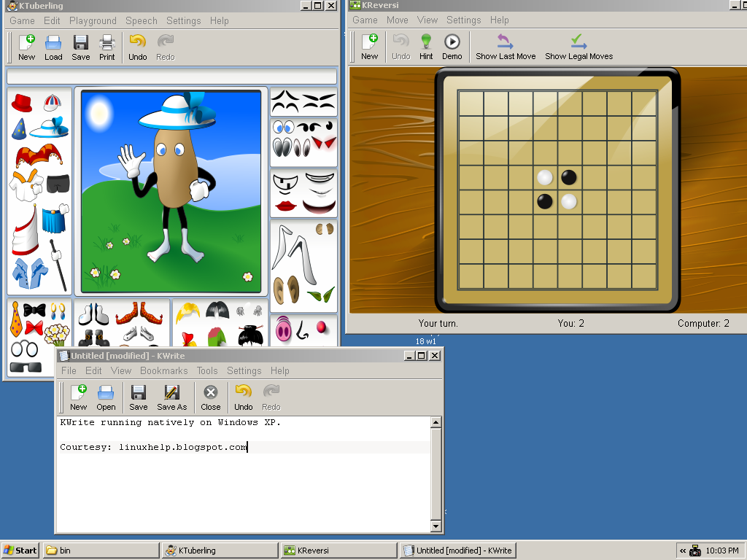
Task: Pick the blue skirt in KTuberling
Action: coord(55,219)
